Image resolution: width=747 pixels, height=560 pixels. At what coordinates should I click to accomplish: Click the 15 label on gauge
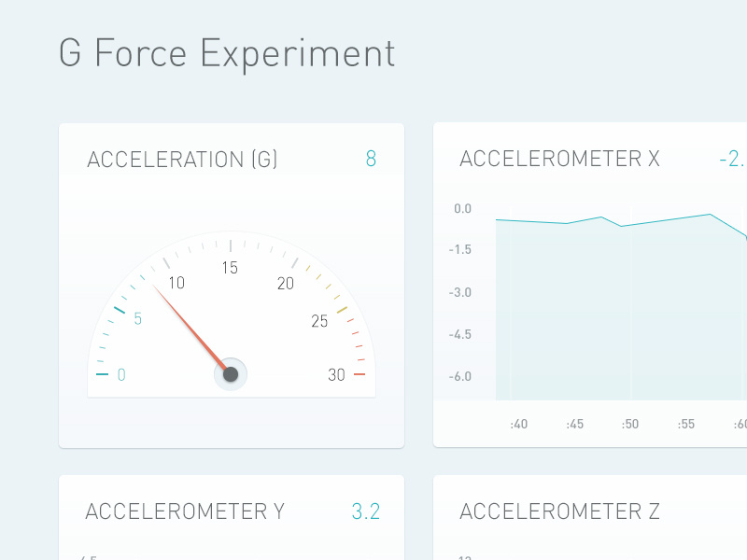coord(230,268)
